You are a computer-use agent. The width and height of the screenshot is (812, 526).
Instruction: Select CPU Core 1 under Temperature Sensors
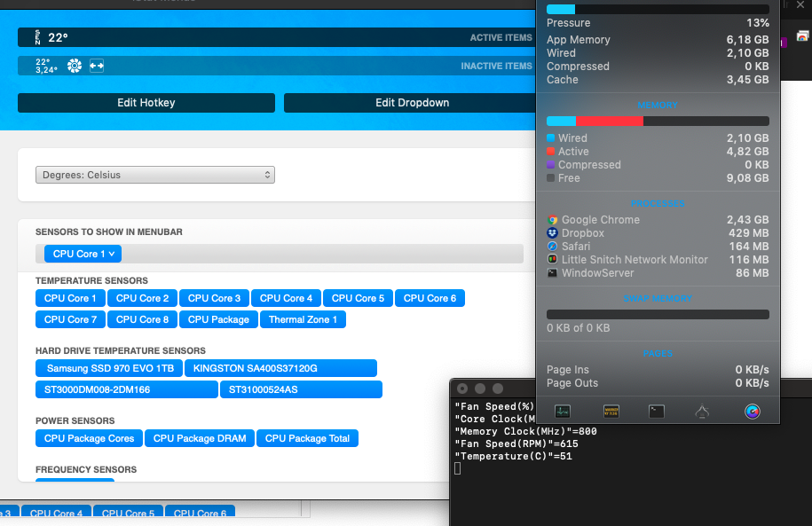70,298
